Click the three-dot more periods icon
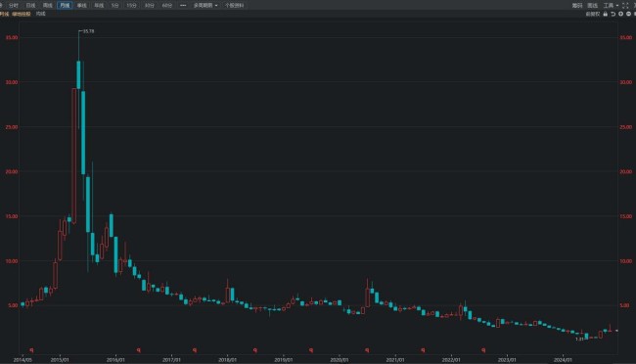The width and height of the screenshot is (636, 364). (183, 5)
